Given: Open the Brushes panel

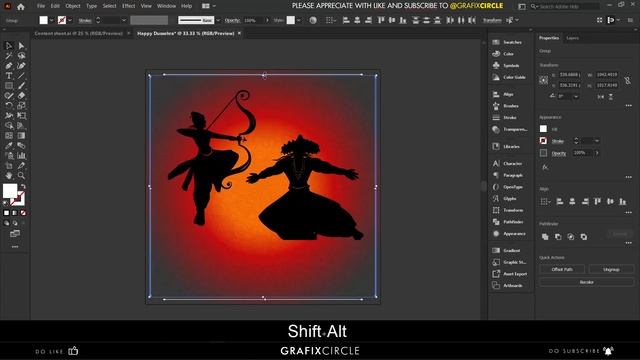Looking at the screenshot, I should [506, 106].
